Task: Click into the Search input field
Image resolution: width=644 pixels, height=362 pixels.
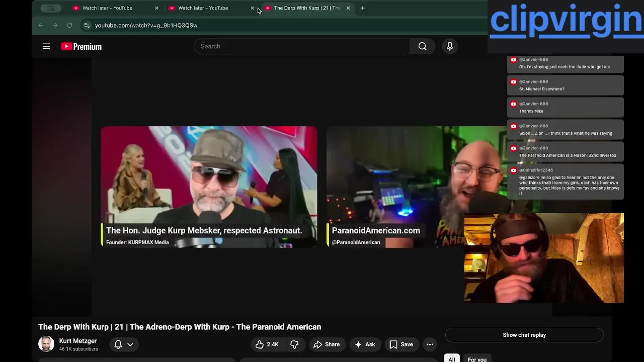Action: click(x=302, y=46)
